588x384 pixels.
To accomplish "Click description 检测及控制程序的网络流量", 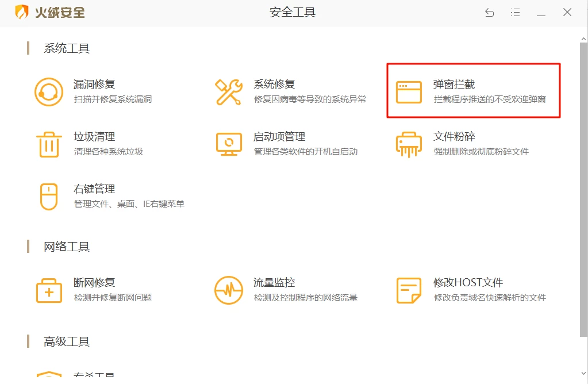I will point(306,298).
